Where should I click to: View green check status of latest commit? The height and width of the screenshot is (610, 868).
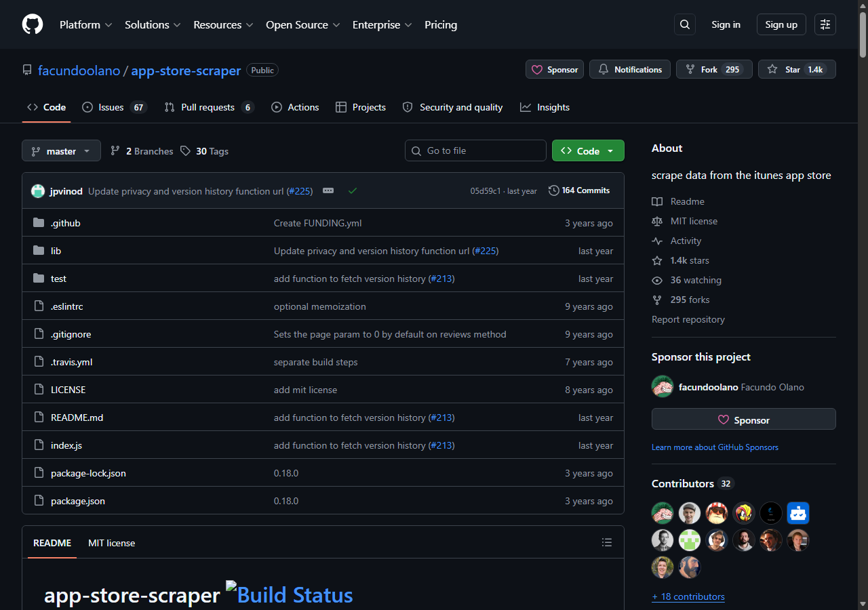(353, 190)
